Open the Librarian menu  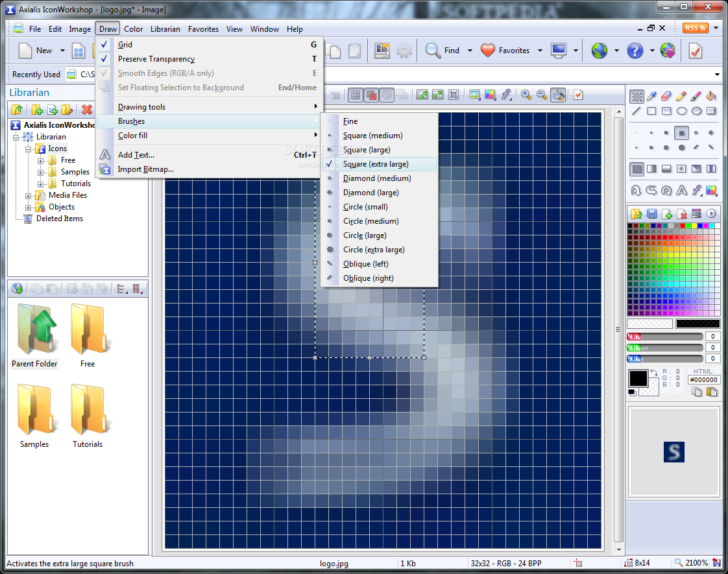pyautogui.click(x=165, y=29)
